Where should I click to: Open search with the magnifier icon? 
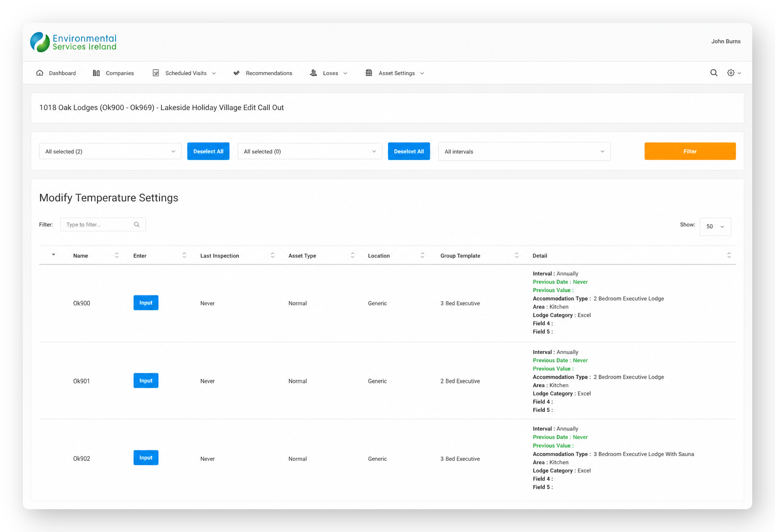pyautogui.click(x=714, y=73)
